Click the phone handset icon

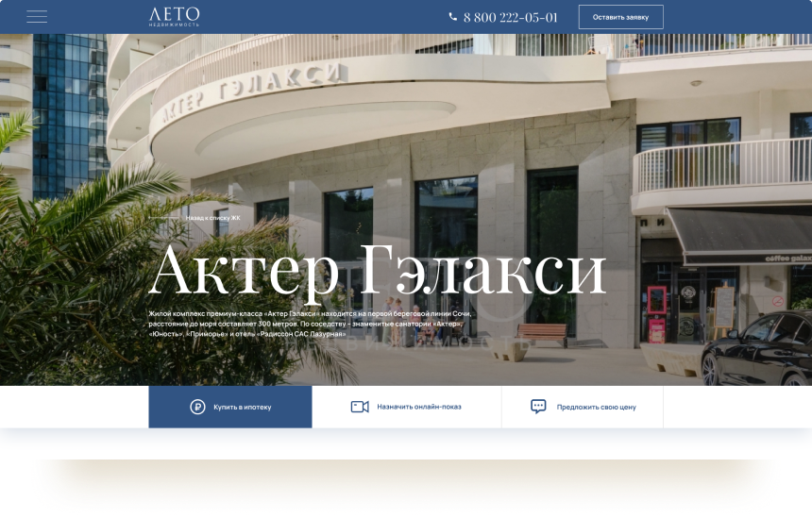pyautogui.click(x=453, y=17)
